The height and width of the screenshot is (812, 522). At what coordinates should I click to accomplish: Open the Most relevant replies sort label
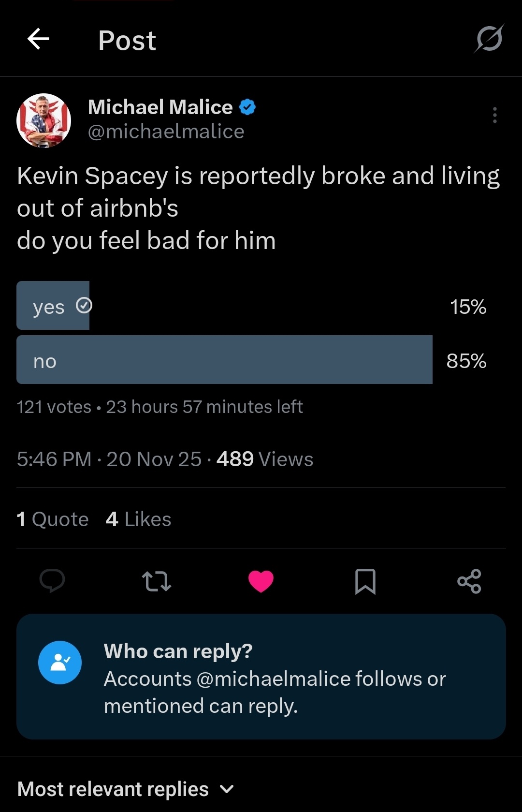(x=113, y=789)
